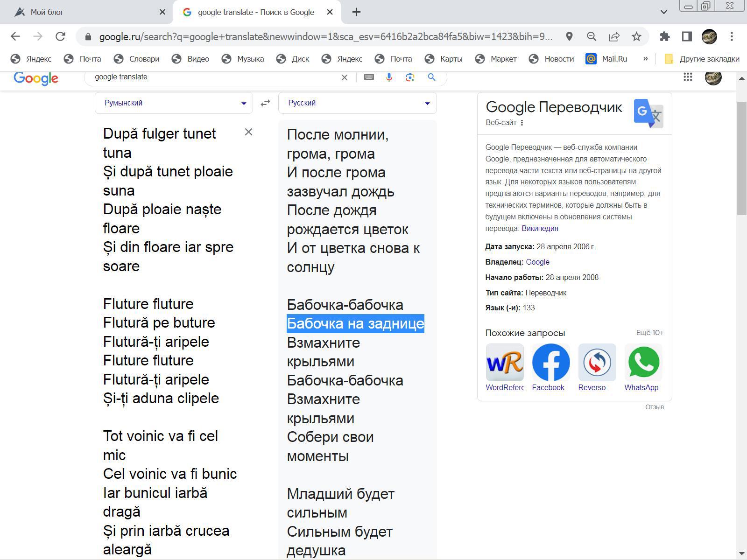Toggle the browser side panel
747x560 pixels.
pos(687,36)
